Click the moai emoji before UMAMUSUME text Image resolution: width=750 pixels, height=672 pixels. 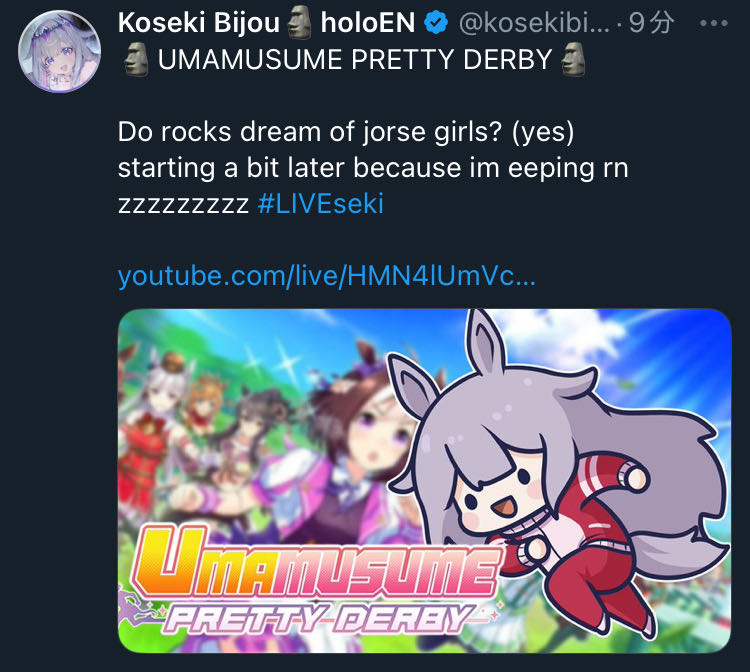point(136,59)
